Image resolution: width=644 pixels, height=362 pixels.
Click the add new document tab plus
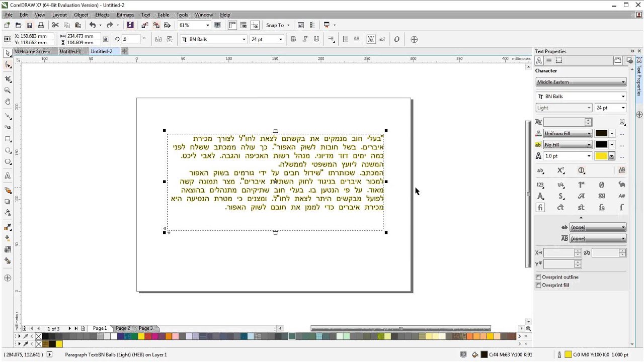point(124,51)
